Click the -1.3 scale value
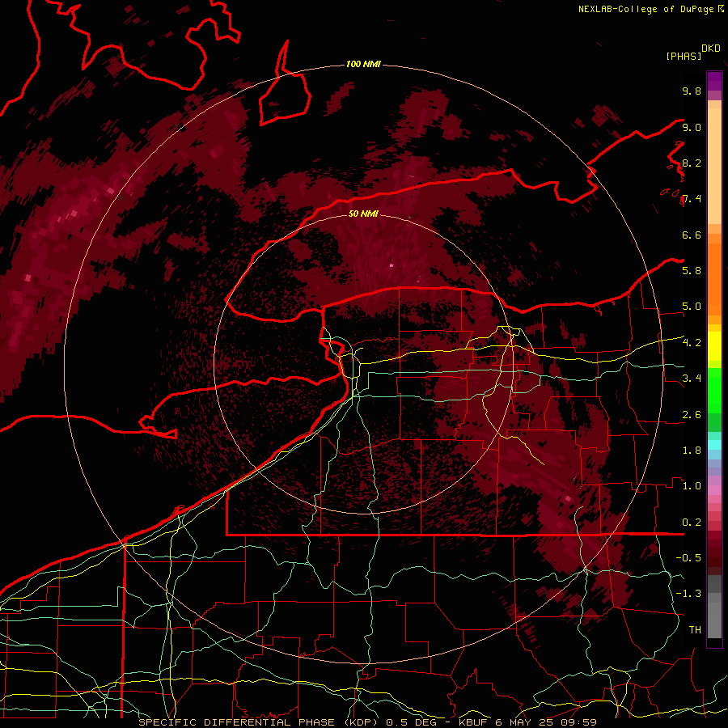Image resolution: width=728 pixels, height=728 pixels. [x=688, y=594]
